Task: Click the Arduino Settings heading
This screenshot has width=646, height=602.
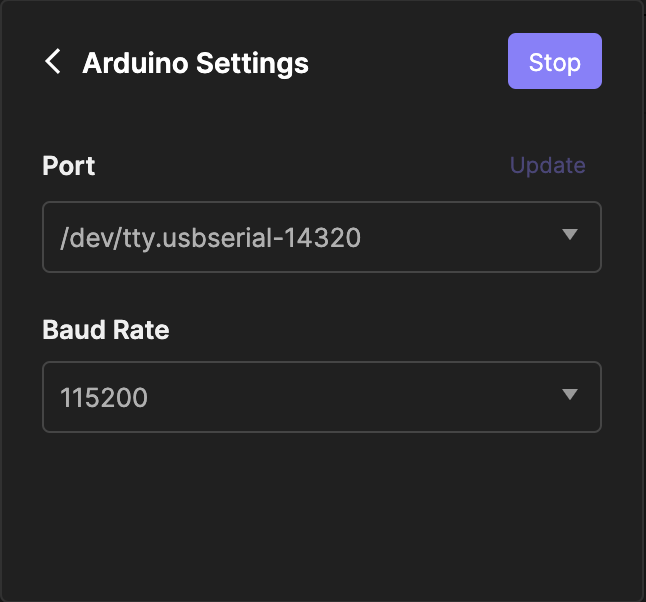Action: point(195,63)
